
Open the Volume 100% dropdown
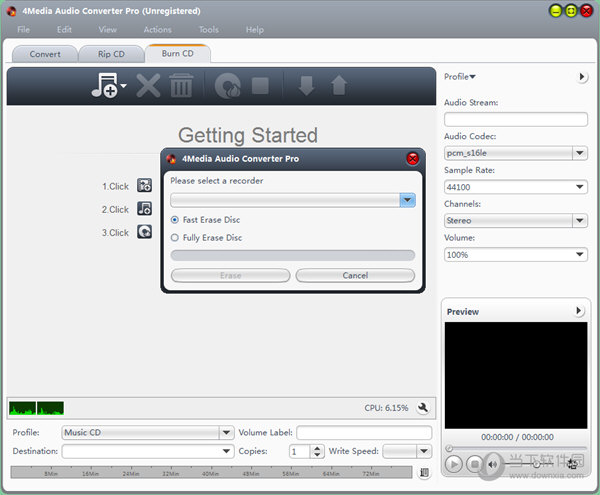click(579, 254)
